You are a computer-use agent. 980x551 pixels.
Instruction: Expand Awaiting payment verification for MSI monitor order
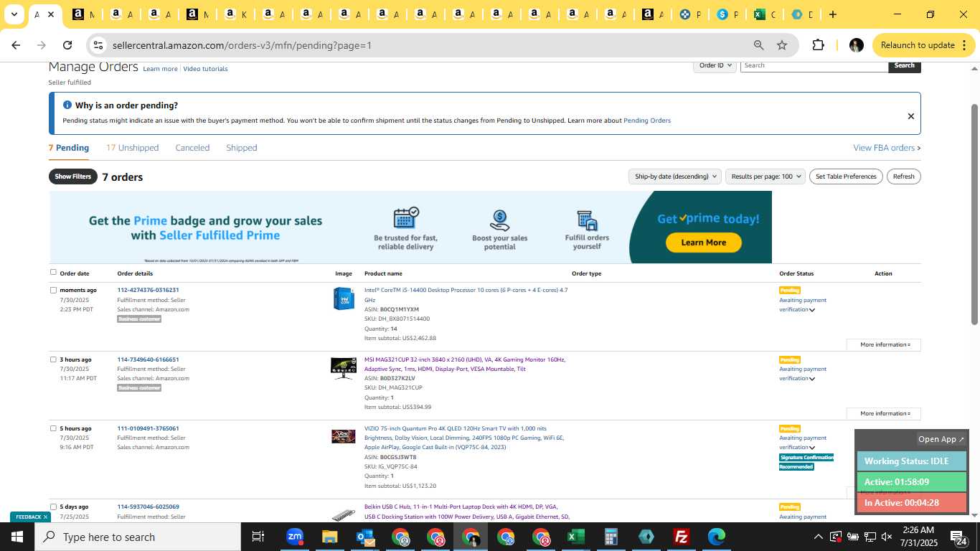click(812, 379)
